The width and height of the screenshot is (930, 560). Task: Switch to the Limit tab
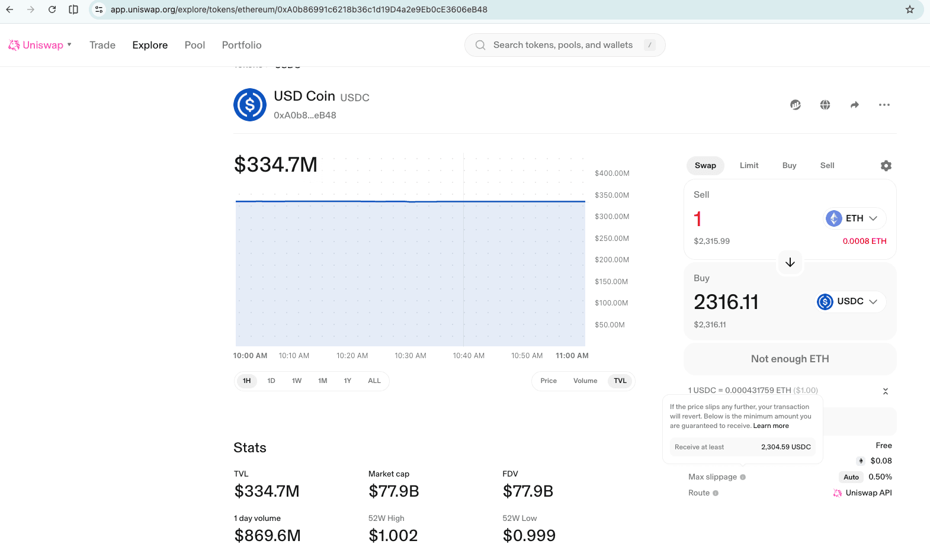[x=749, y=166]
